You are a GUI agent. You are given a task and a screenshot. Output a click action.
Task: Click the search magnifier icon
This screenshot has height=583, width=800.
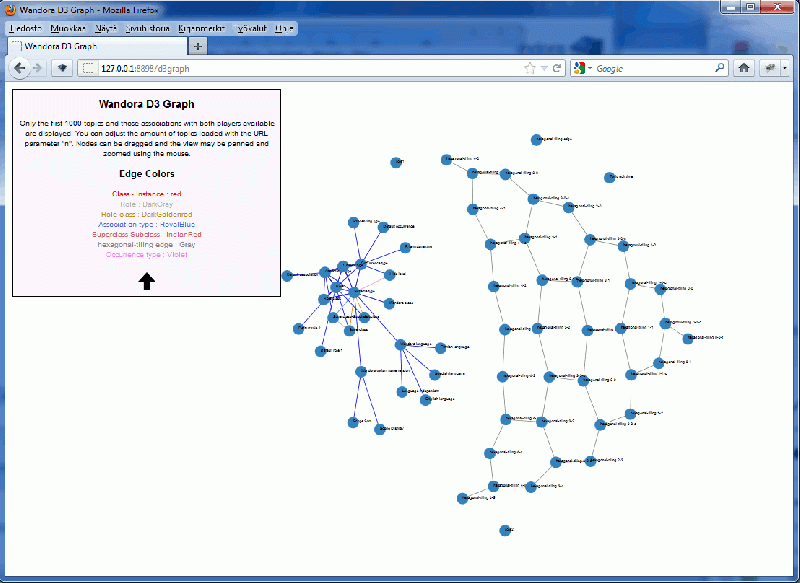(720, 69)
